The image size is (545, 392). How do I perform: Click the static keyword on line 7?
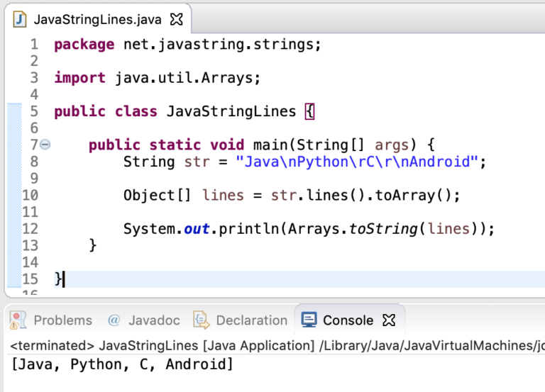(175, 145)
